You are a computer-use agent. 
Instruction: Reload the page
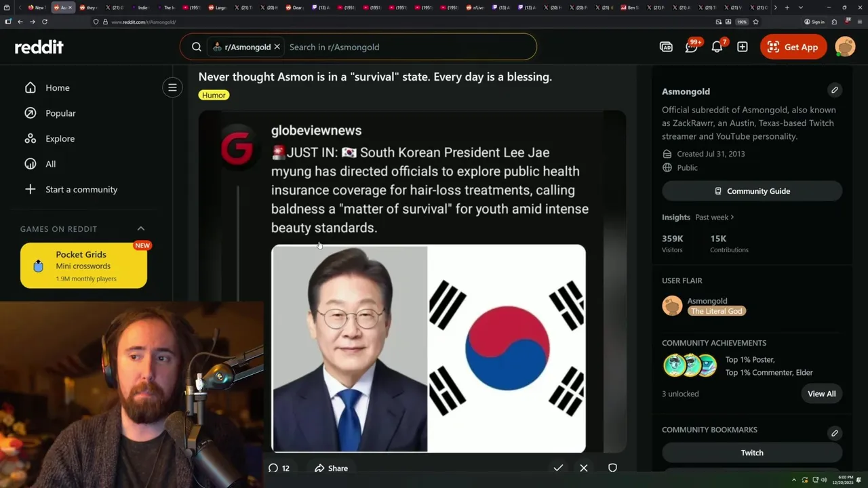(45, 22)
